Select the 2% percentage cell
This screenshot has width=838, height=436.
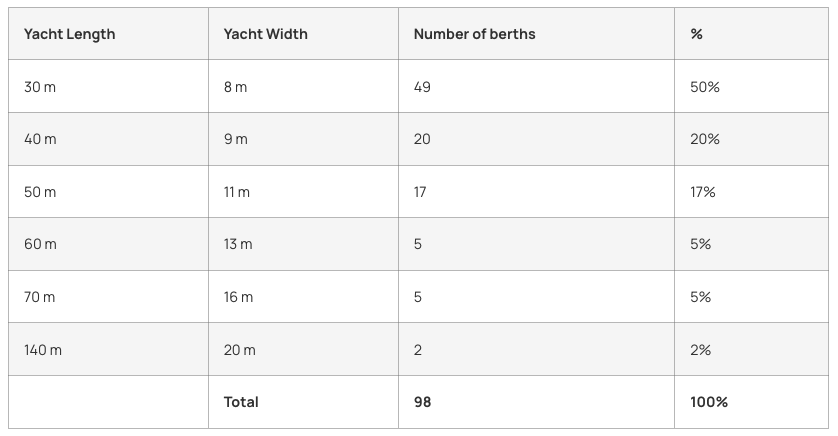click(x=700, y=350)
